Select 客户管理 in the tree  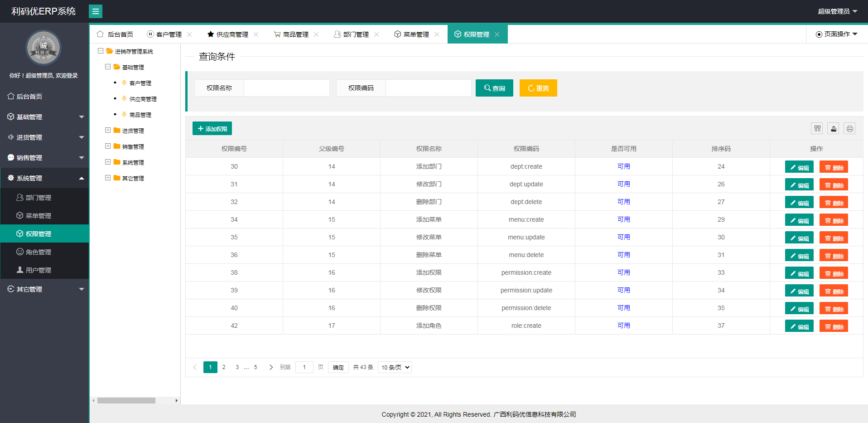point(140,83)
